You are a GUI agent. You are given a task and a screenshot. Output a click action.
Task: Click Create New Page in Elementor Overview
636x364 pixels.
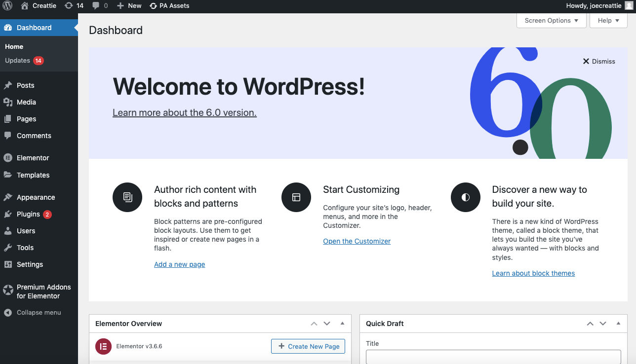tap(308, 346)
